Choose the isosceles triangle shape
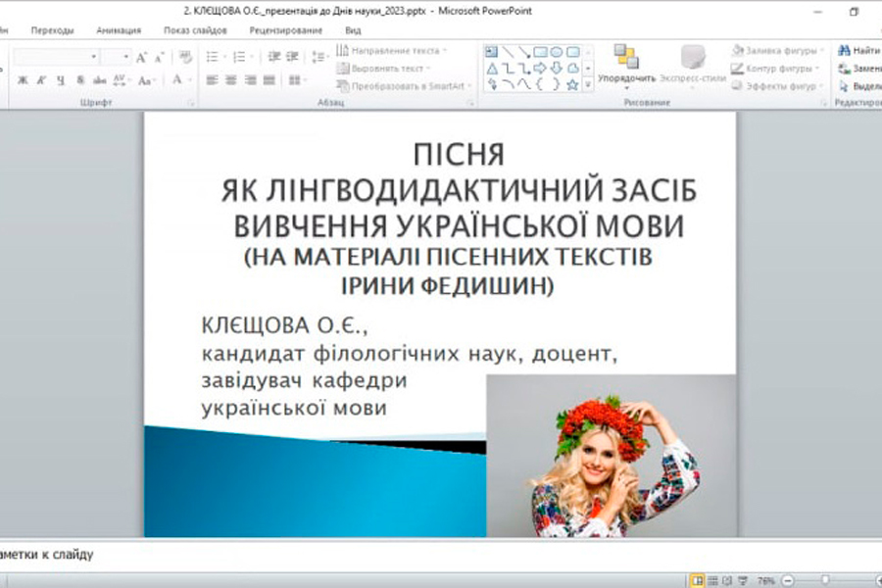The height and width of the screenshot is (588, 882). tap(492, 68)
